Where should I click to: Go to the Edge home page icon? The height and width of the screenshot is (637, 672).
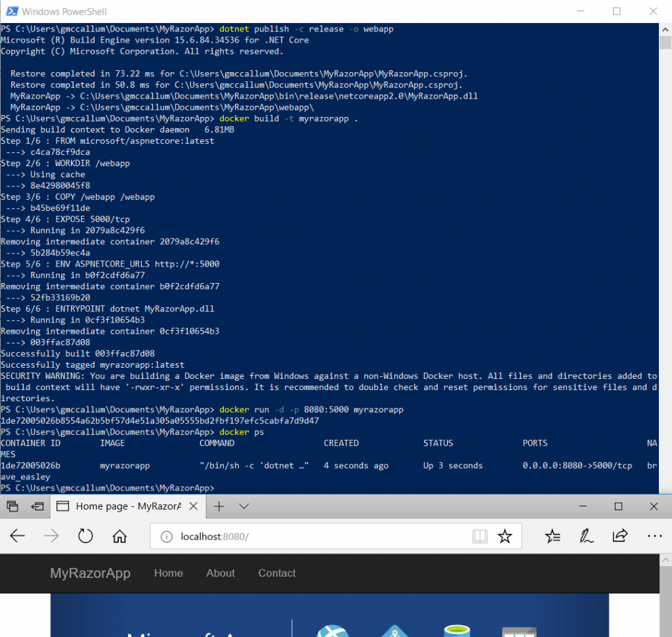119,536
